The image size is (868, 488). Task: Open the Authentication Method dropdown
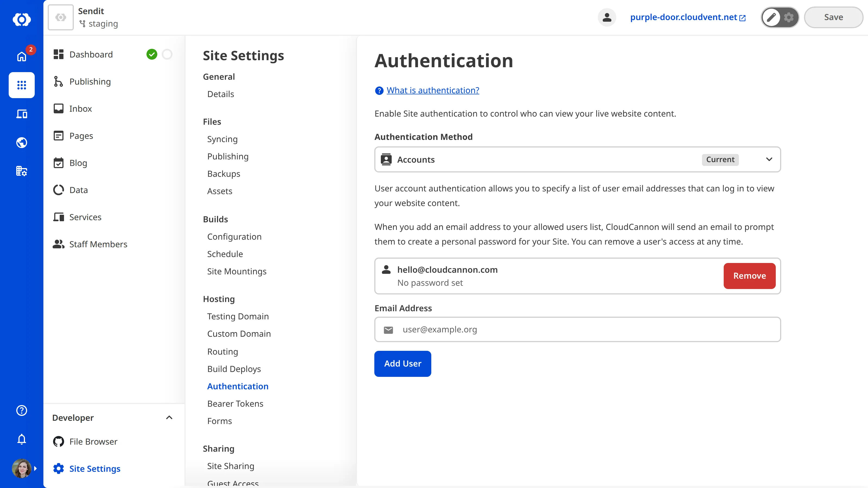click(x=577, y=159)
